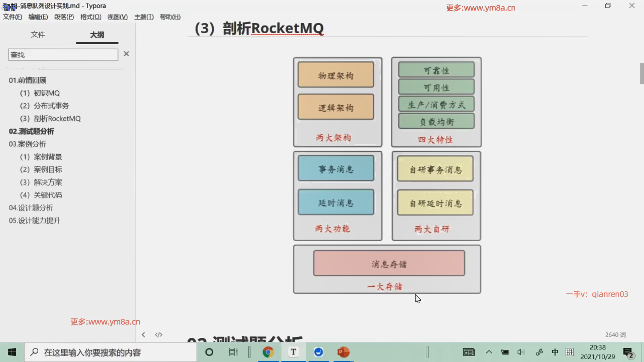Open Windows Task View icon
Viewport: 644px width, 362px height.
point(233,352)
